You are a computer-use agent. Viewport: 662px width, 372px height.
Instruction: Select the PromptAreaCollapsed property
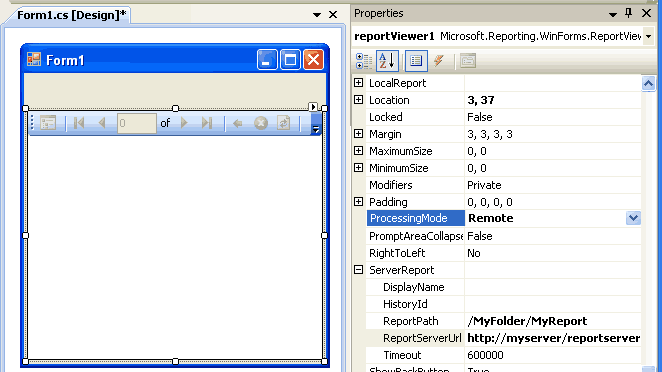415,236
